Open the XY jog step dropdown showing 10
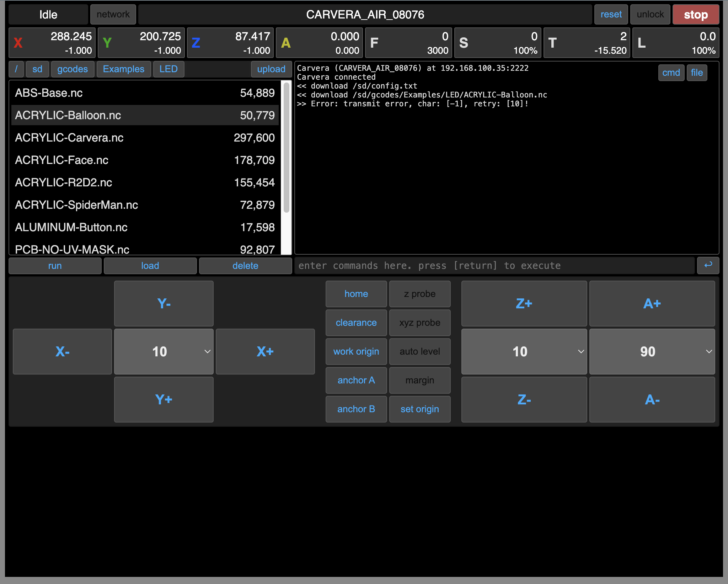This screenshot has width=728, height=584. 164,351
